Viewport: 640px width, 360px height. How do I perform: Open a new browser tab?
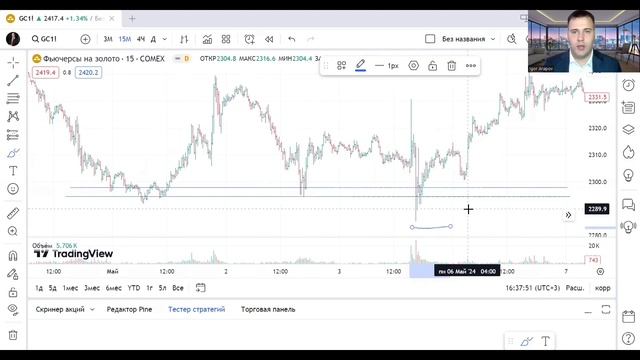(132, 18)
